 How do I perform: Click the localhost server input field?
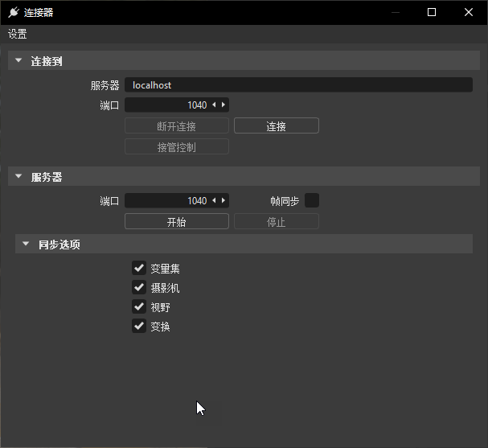298,84
